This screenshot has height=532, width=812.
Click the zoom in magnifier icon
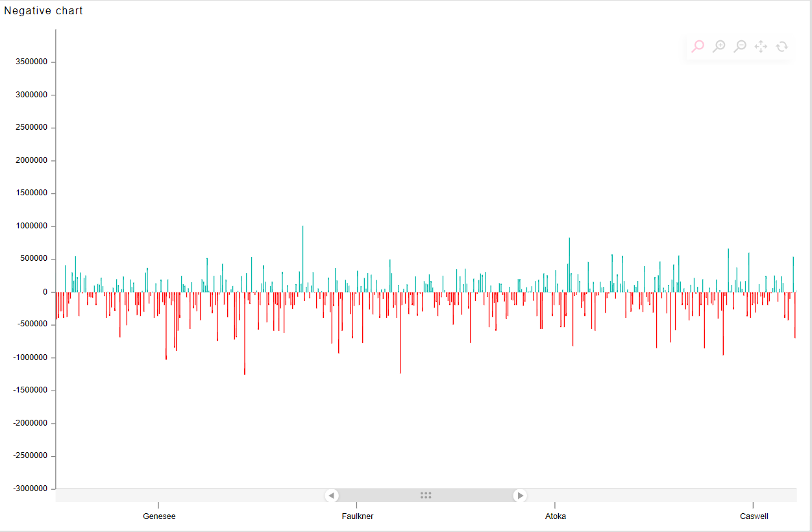(x=719, y=46)
